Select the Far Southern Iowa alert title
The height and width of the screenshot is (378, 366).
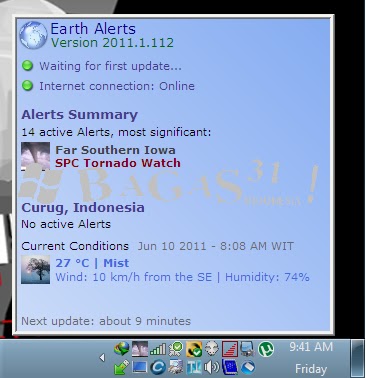pos(115,150)
